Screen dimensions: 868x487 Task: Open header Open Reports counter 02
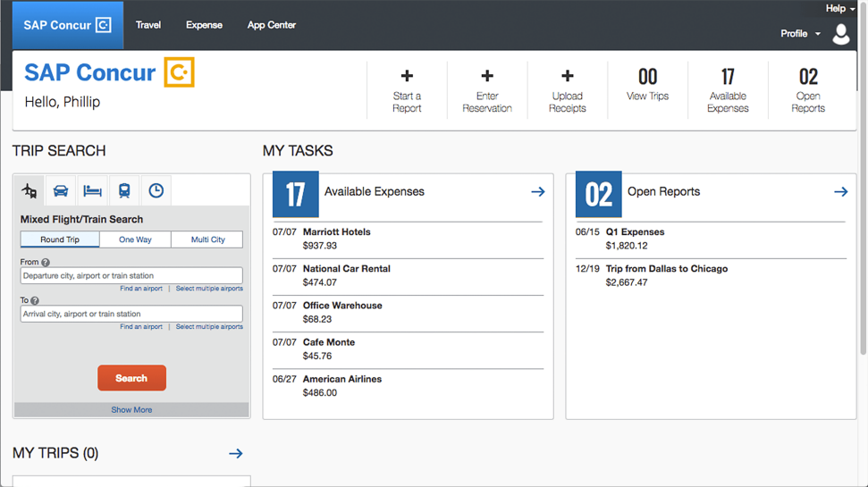tap(808, 90)
